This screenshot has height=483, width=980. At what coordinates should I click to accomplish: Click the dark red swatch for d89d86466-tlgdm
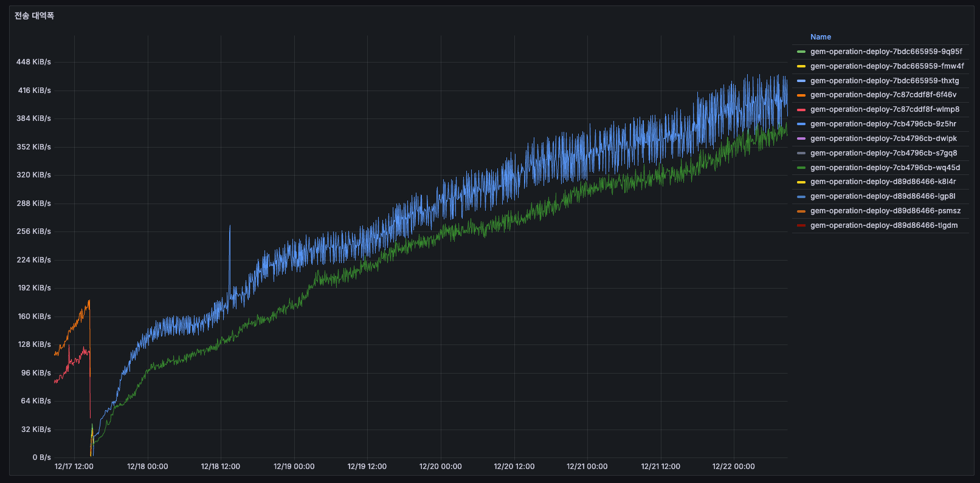point(801,225)
